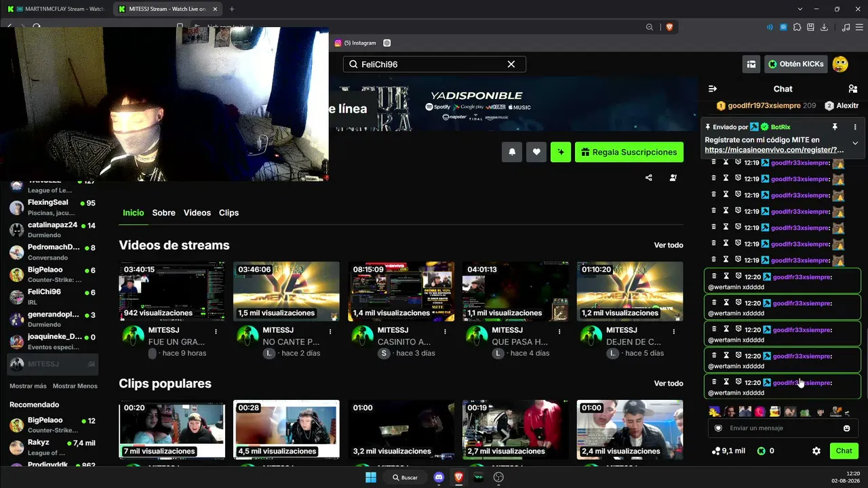Open the user profile avatar menu

[840, 64]
